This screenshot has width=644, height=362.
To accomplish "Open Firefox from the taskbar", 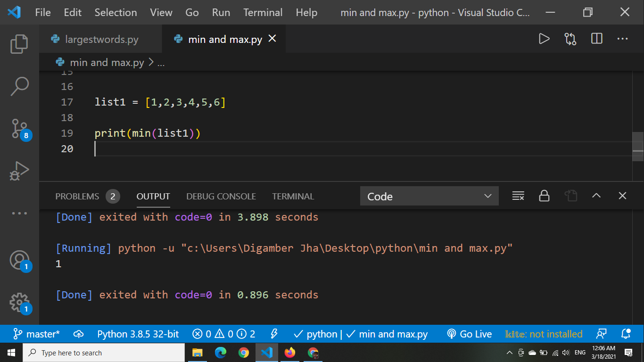I will click(290, 352).
